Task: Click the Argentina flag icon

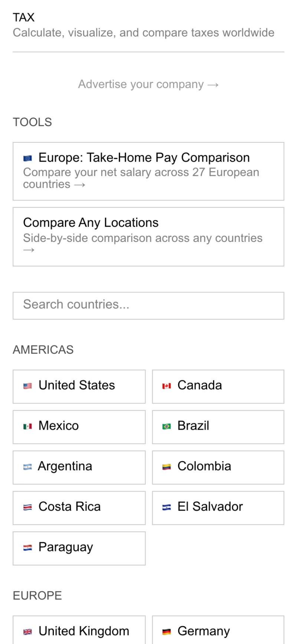Action: coord(27,467)
